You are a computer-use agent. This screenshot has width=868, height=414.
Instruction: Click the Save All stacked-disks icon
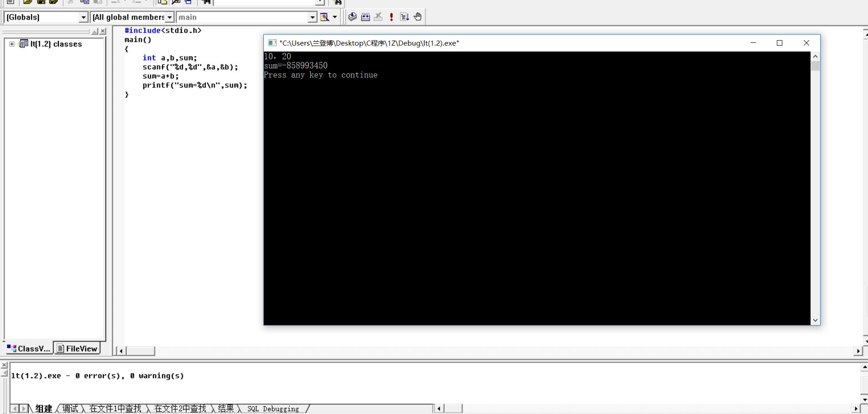53,2
